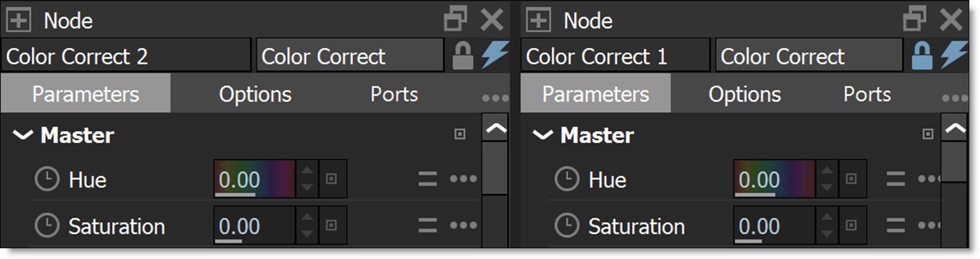Click the plus icon on right Node panel

pos(538,21)
